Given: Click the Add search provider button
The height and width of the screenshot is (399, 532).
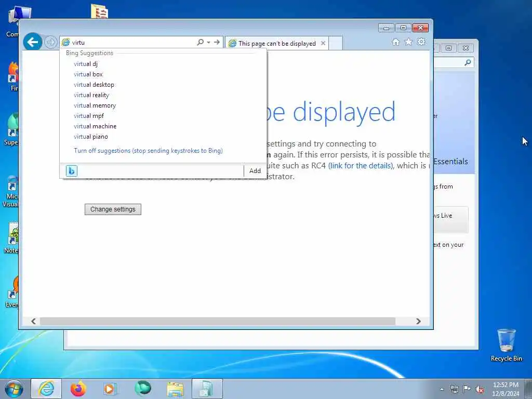Looking at the screenshot, I should (x=255, y=170).
